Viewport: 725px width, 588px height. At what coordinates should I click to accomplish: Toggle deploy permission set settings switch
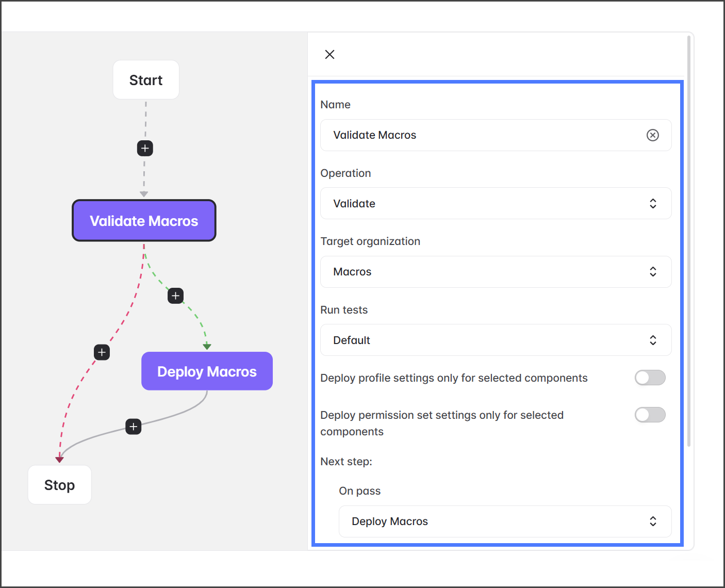(x=650, y=415)
